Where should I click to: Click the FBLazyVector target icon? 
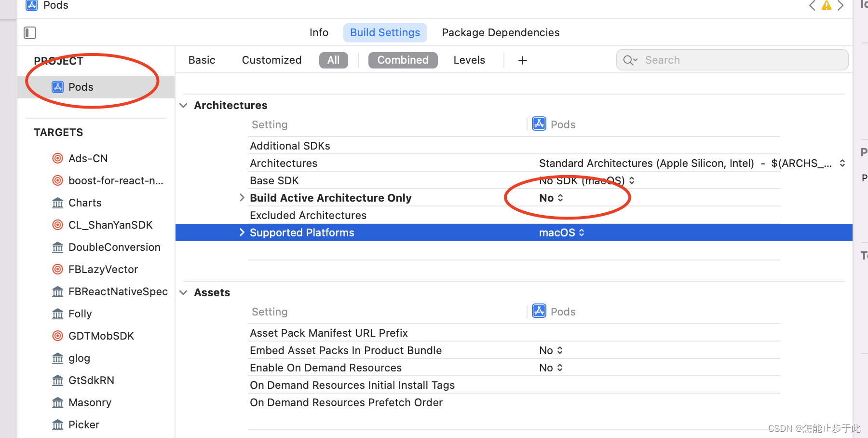coord(57,269)
